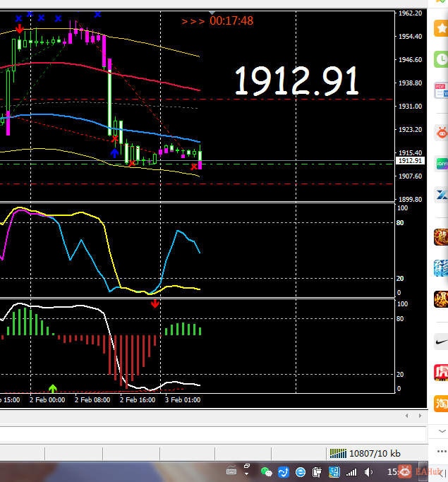
Task: Click the 1962.20 price axis label
Action: pyautogui.click(x=410, y=13)
